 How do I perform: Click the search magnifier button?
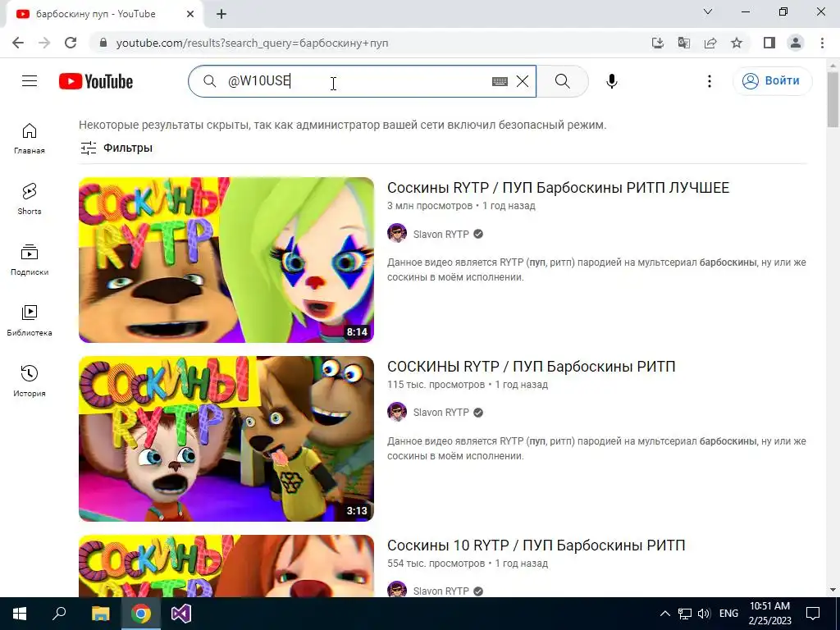563,81
